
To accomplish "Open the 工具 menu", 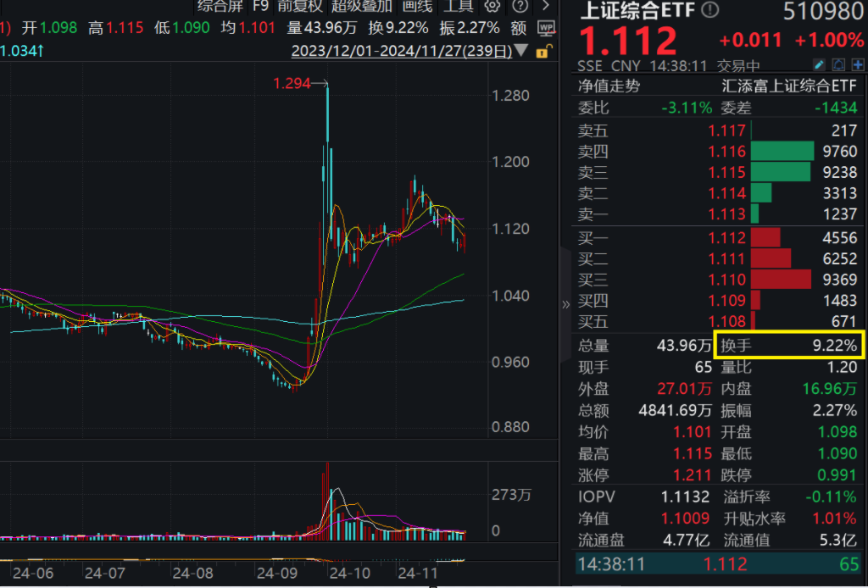I will (x=459, y=7).
